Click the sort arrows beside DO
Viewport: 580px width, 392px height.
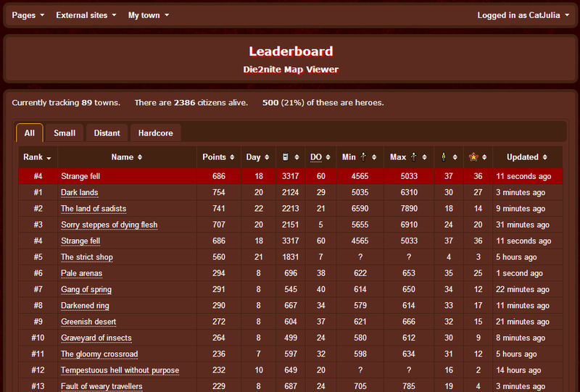click(x=328, y=157)
